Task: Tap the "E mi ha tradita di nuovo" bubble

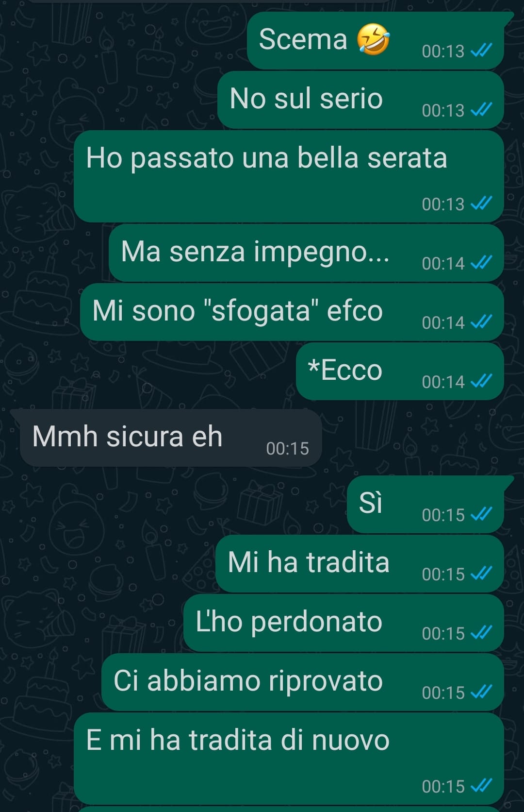Action: 289,759
